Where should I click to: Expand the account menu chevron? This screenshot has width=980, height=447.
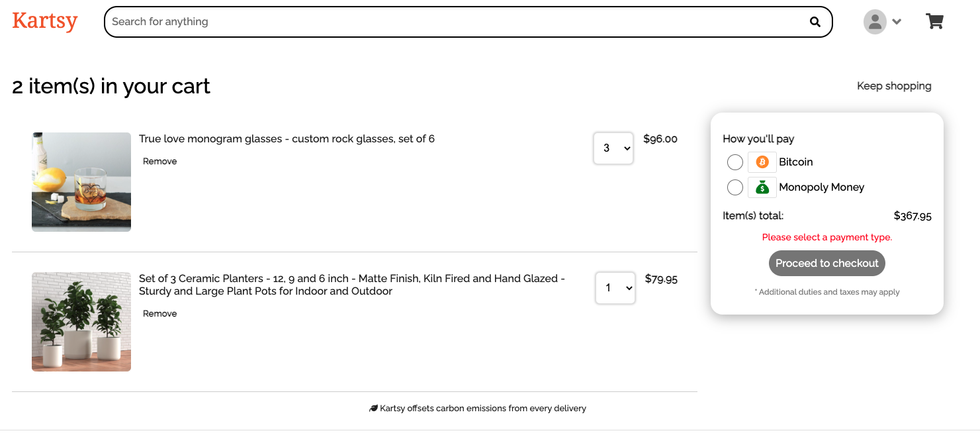tap(897, 22)
